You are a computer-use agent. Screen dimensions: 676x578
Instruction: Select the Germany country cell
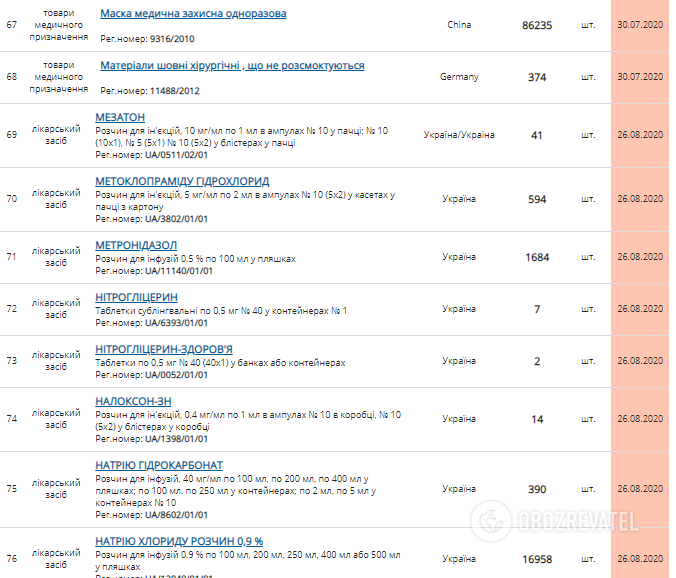click(459, 77)
